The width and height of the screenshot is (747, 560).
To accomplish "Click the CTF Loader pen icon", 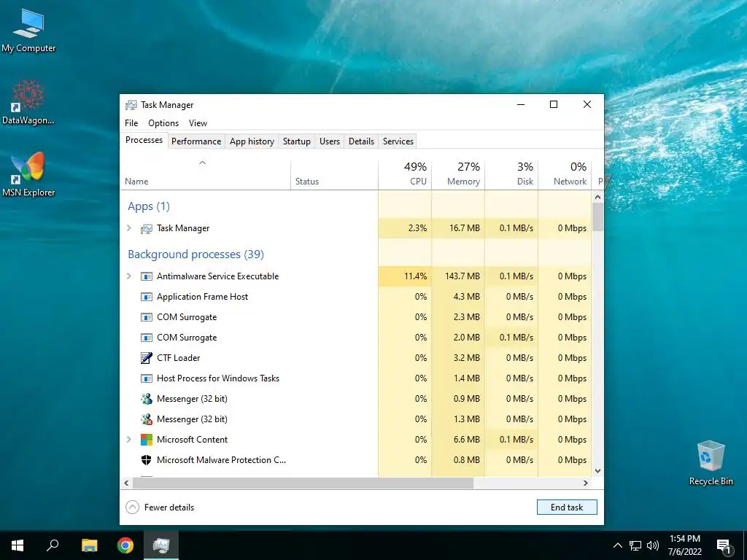I will (146, 358).
